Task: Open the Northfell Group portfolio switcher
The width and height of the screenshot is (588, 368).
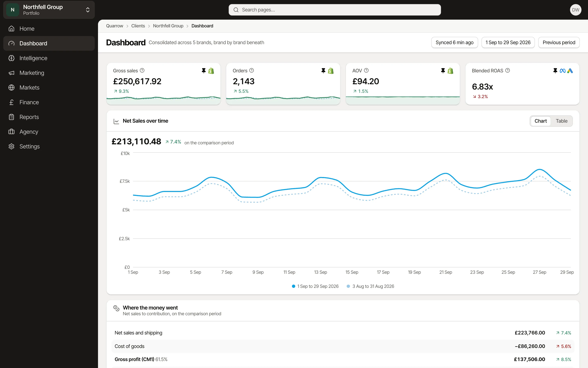Action: click(49, 10)
